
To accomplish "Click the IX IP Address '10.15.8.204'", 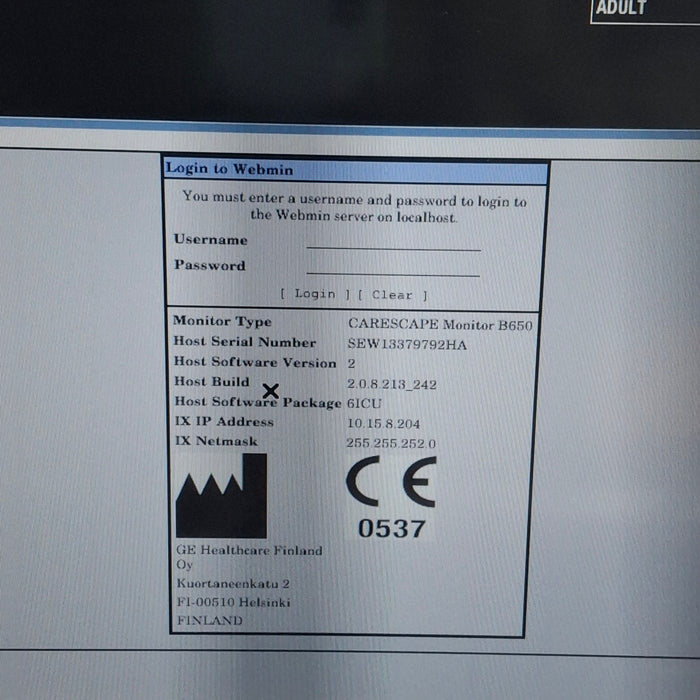I will pyautogui.click(x=383, y=423).
